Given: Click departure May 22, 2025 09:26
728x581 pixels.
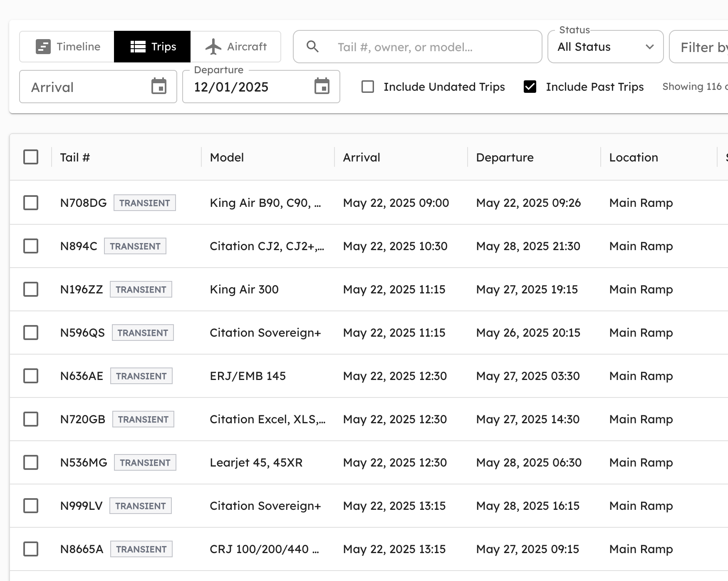Looking at the screenshot, I should (x=528, y=203).
